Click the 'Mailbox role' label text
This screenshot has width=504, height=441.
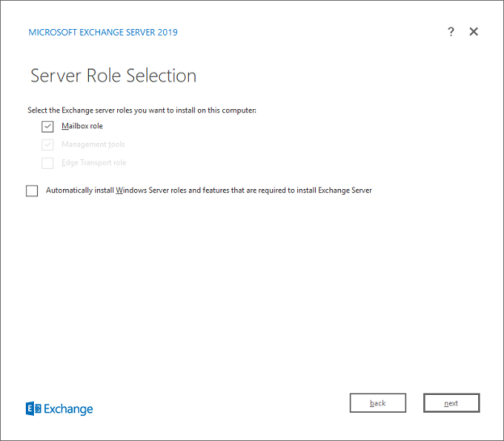coord(82,126)
